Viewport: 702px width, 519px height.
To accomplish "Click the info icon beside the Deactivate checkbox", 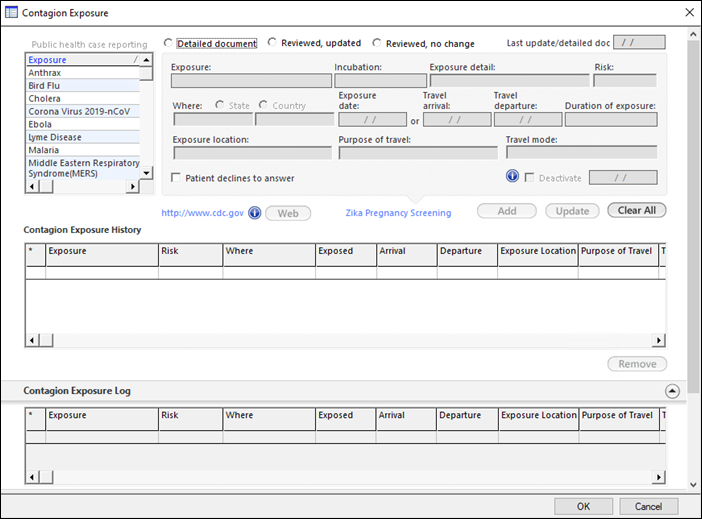I will (512, 176).
